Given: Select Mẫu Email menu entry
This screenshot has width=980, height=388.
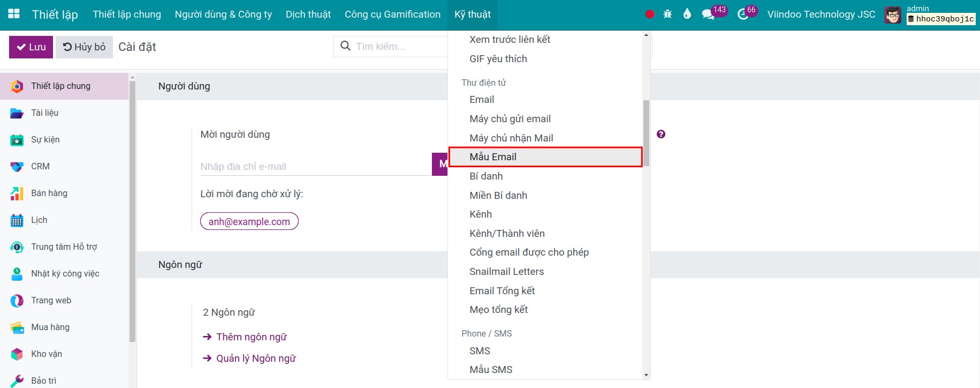Looking at the screenshot, I should (x=545, y=157).
